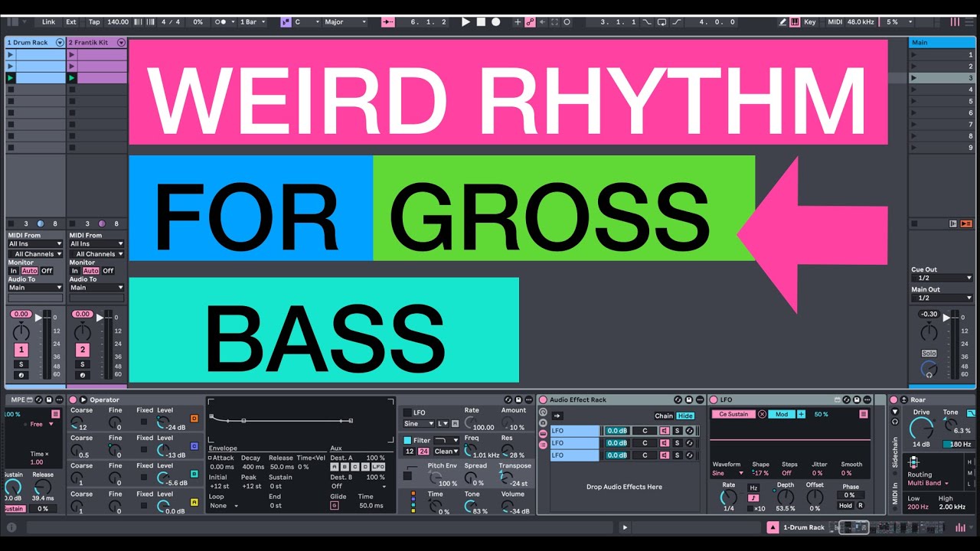
Task: Hot-swap the Audio Effect Rack preset
Action: click(678, 399)
